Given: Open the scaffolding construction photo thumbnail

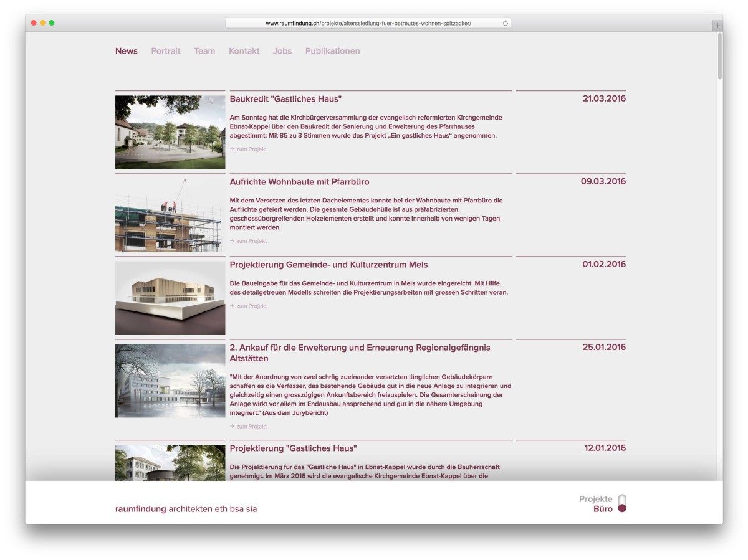Looking at the screenshot, I should [x=170, y=215].
